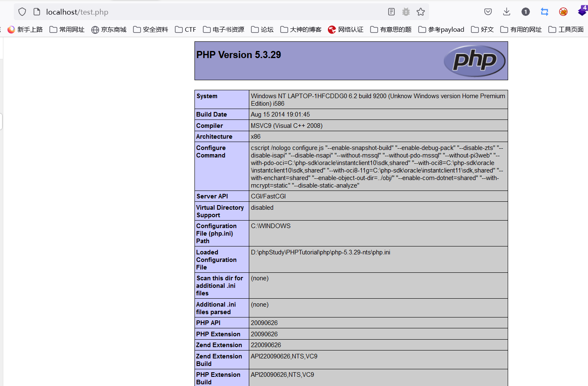This screenshot has height=386, width=588.
Task: Click the loaded php.ini file path value
Action: click(320, 252)
